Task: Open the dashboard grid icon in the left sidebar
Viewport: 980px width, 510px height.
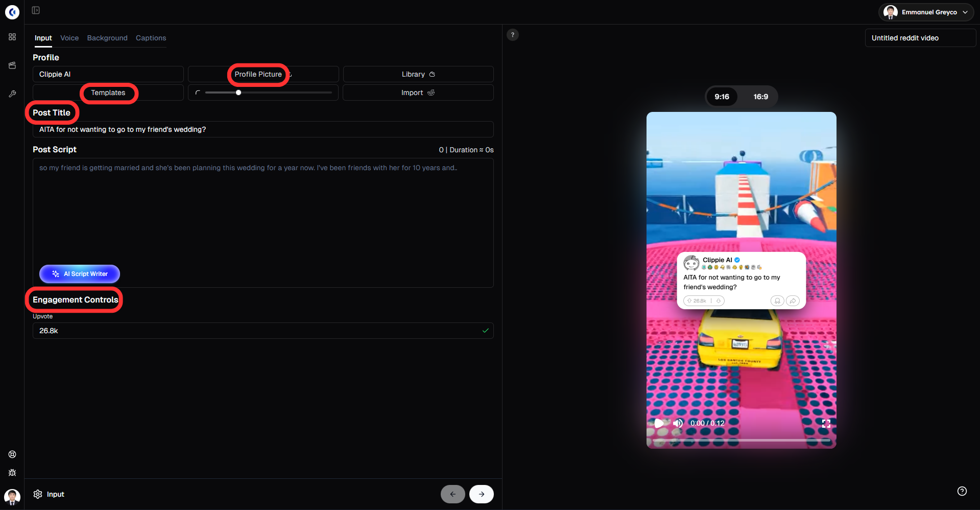Action: [12, 37]
